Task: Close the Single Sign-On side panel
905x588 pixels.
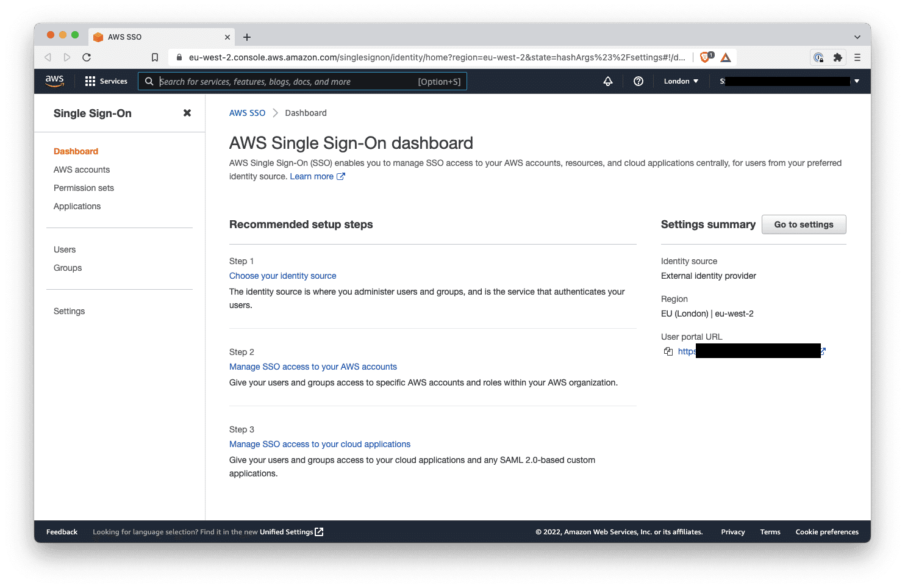Action: [x=187, y=113]
